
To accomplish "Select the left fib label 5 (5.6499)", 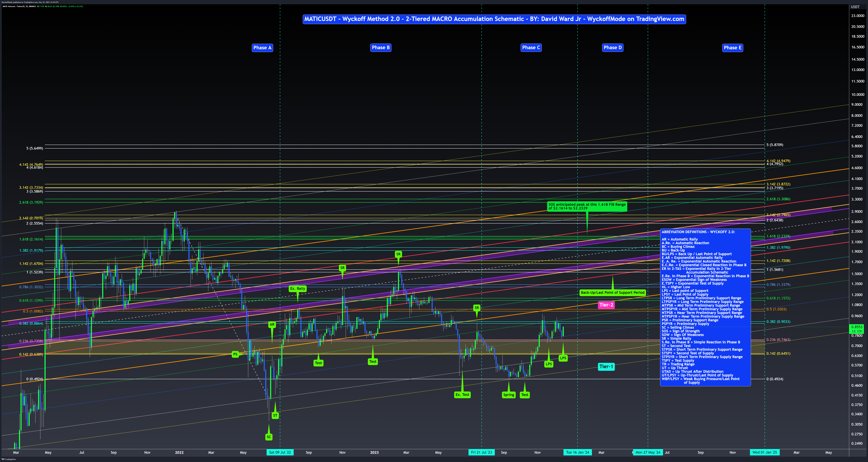I will [x=35, y=148].
